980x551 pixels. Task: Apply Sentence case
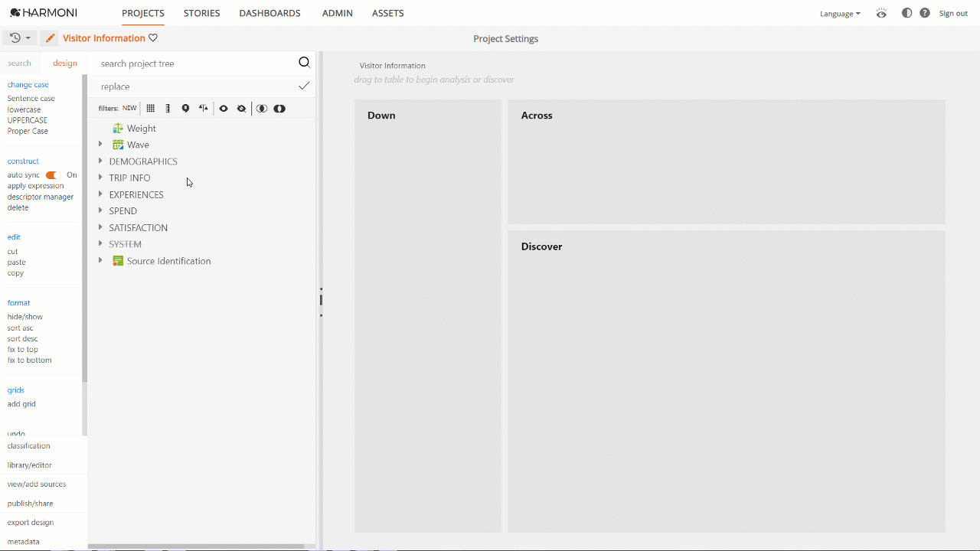[x=31, y=99]
